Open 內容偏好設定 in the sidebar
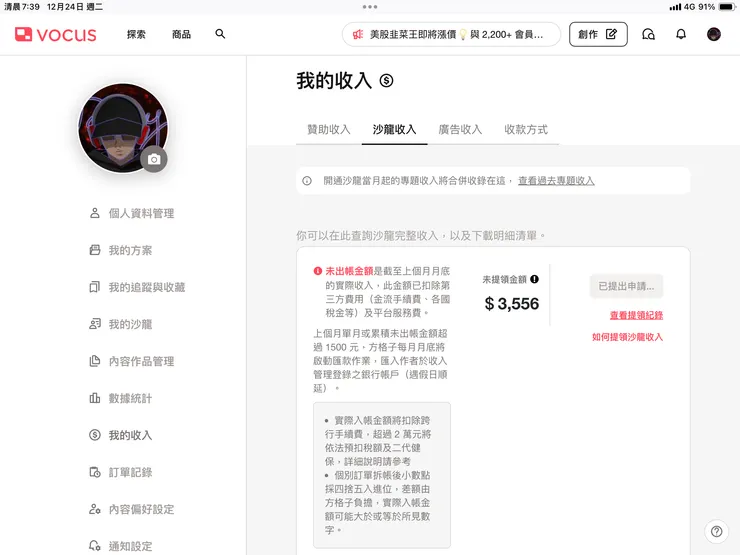The width and height of the screenshot is (740, 555). (132, 509)
